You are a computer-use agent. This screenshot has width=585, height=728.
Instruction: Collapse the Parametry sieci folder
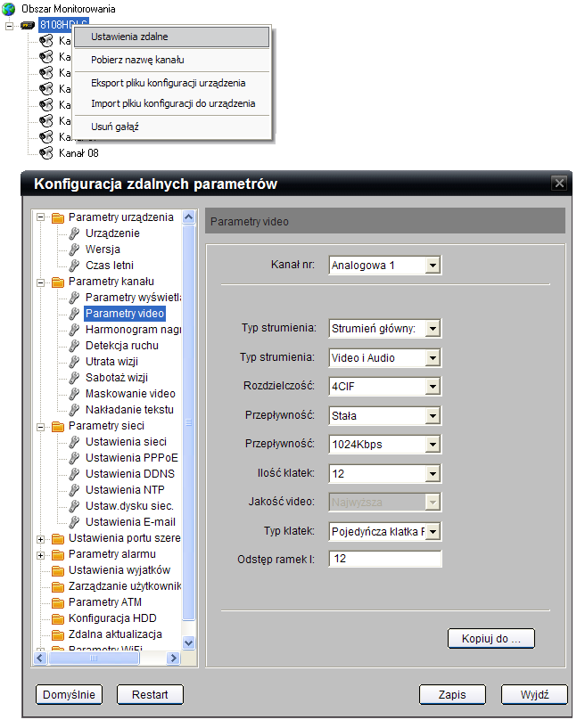point(41,427)
